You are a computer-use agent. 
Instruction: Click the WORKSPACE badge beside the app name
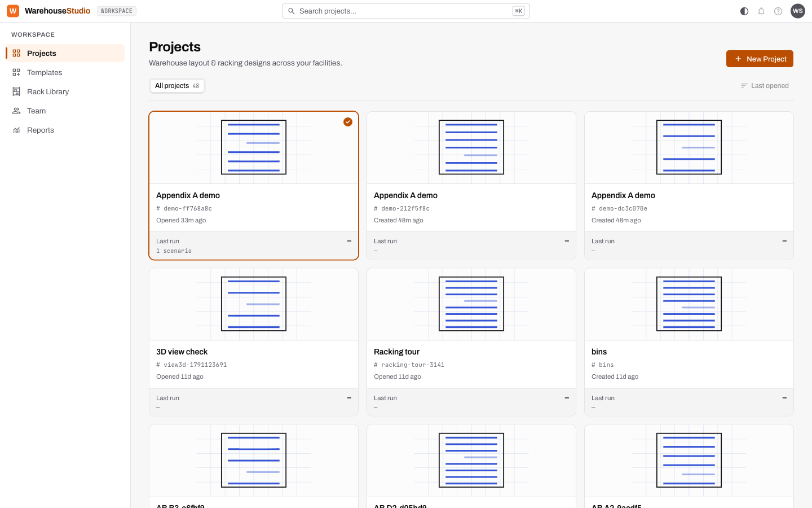tap(117, 11)
